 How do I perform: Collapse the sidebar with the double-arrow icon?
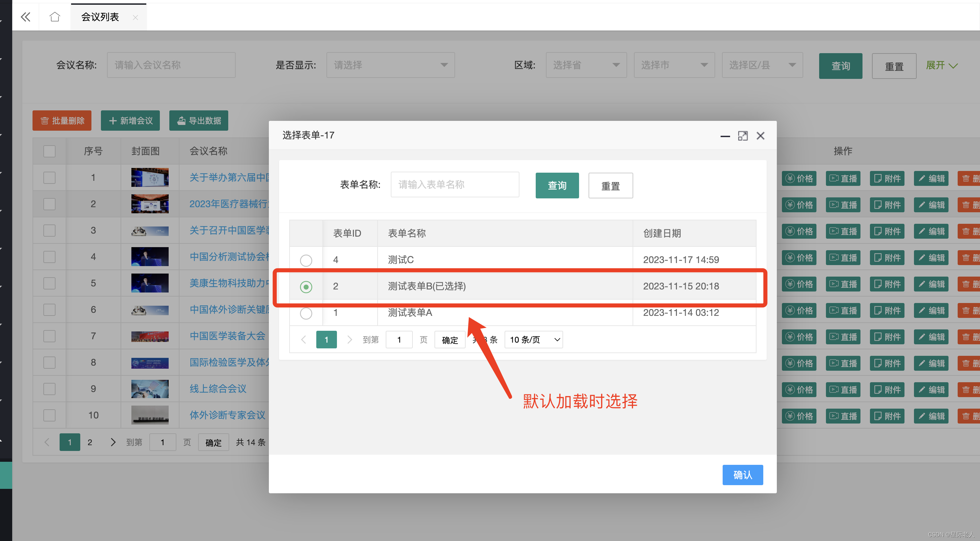pyautogui.click(x=25, y=17)
